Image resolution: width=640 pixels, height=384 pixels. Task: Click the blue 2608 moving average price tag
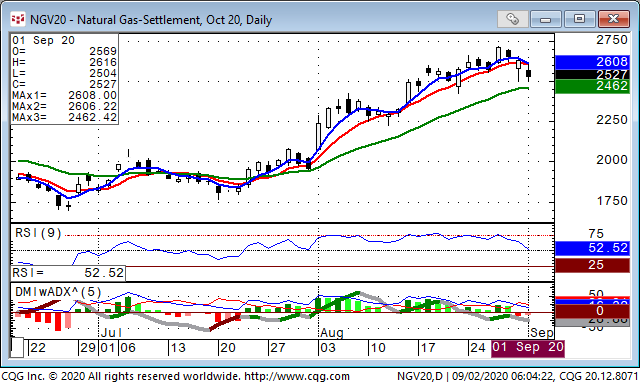pyautogui.click(x=592, y=62)
